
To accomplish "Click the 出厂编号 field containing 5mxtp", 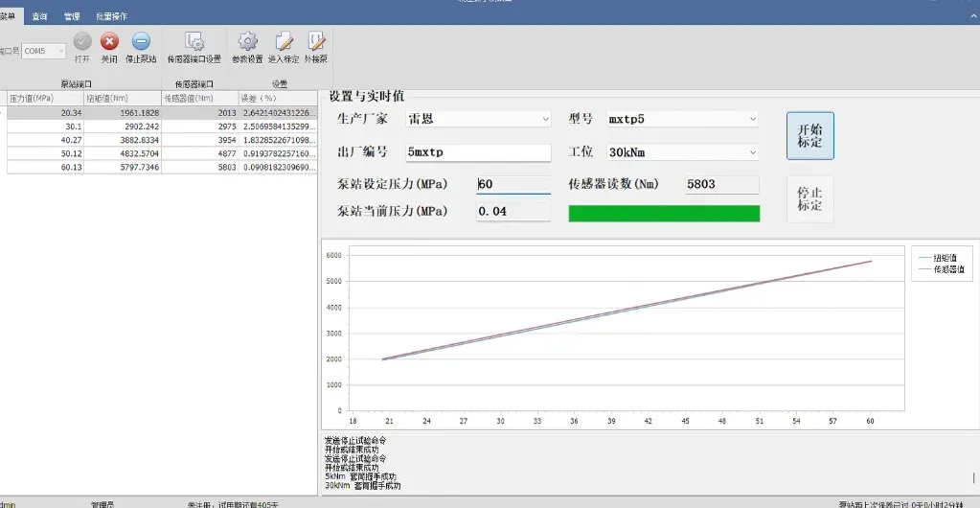I will click(x=478, y=152).
